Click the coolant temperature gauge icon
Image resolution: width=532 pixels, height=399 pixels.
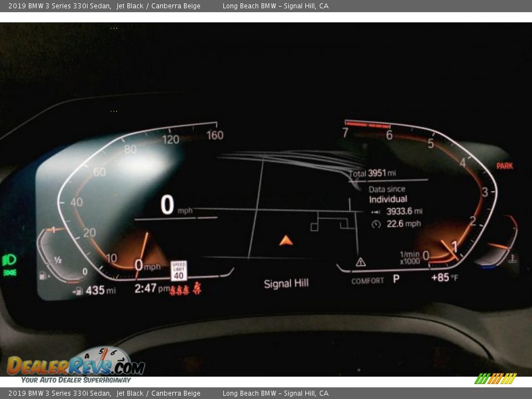(513, 257)
